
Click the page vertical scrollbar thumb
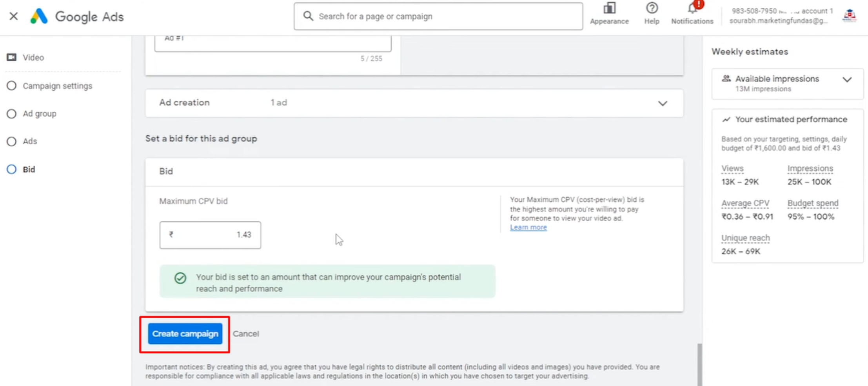coord(699,365)
